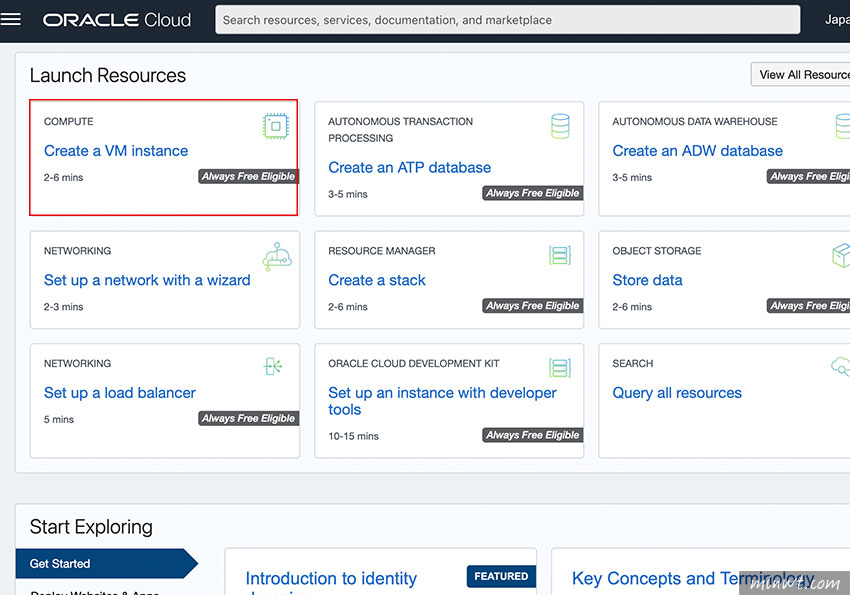Click the Start Exploring heading
850x595 pixels.
coord(91,527)
